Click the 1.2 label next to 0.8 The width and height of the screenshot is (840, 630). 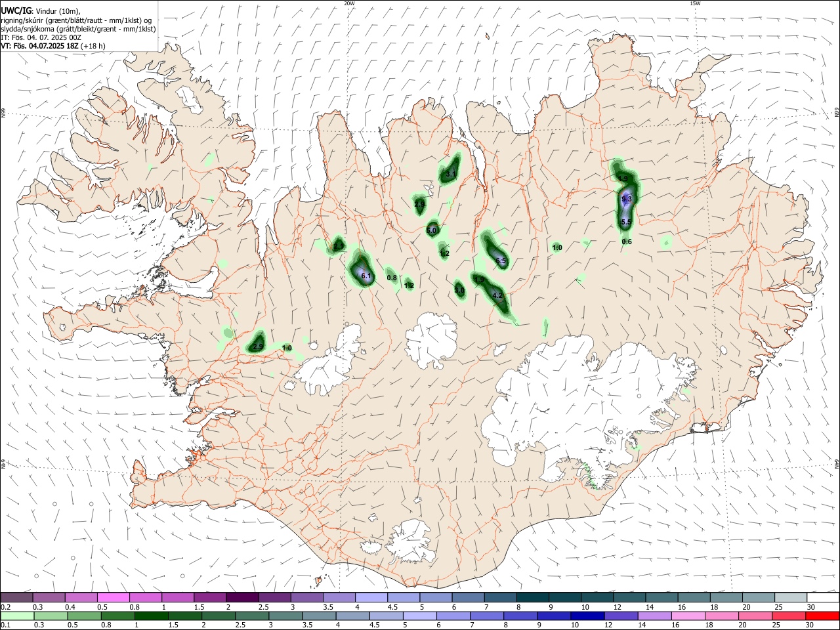click(409, 285)
